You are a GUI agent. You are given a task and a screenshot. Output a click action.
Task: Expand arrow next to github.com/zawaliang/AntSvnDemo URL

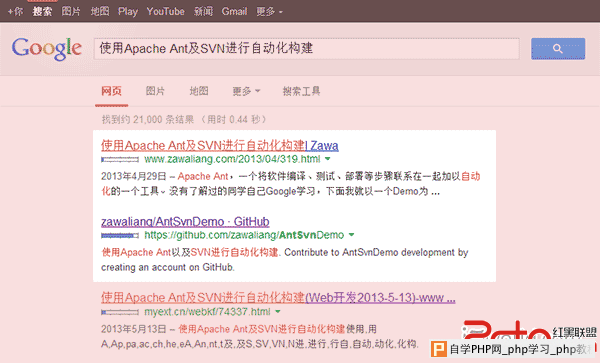[352, 235]
